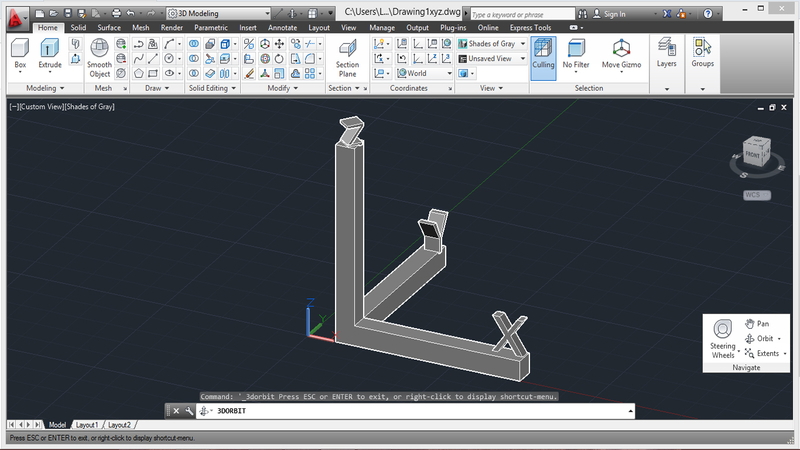Viewport: 800px width, 450px height.
Task: Expand the Draw panel
Action: pyautogui.click(x=157, y=88)
